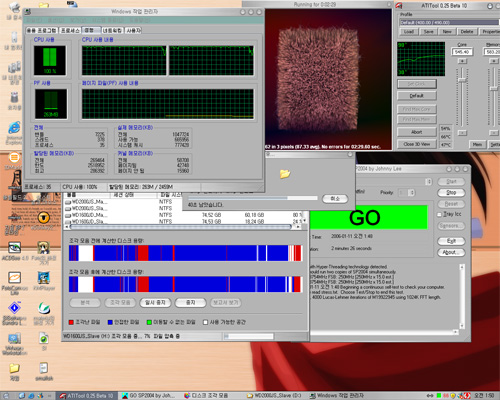Click Save profile button in ATITool
Screen dimensions: 500x400
point(428,32)
